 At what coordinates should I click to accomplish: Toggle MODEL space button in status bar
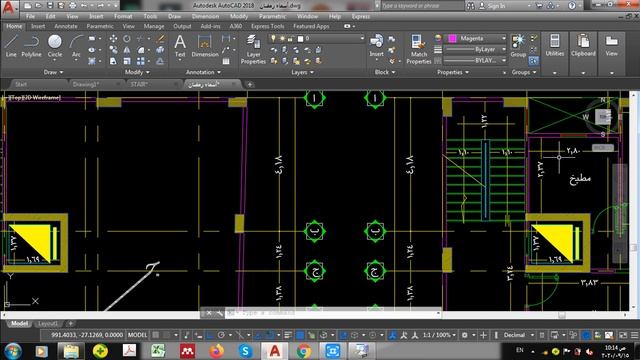point(137,335)
